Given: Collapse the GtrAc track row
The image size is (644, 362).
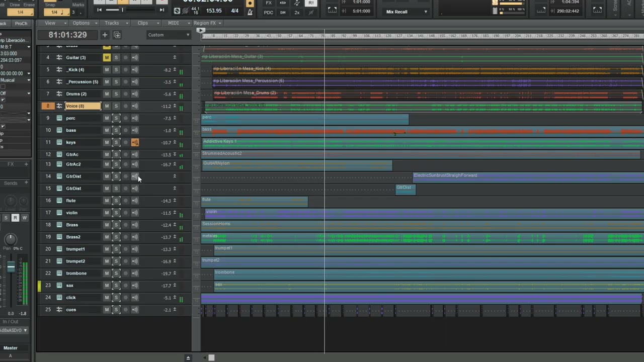Looking at the screenshot, I should coord(175,154).
